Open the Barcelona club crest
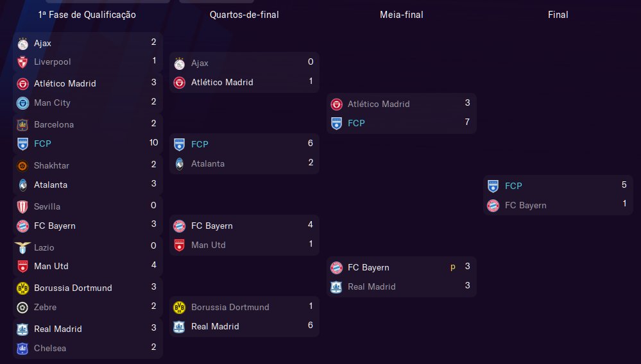The width and height of the screenshot is (641, 364). (22, 125)
